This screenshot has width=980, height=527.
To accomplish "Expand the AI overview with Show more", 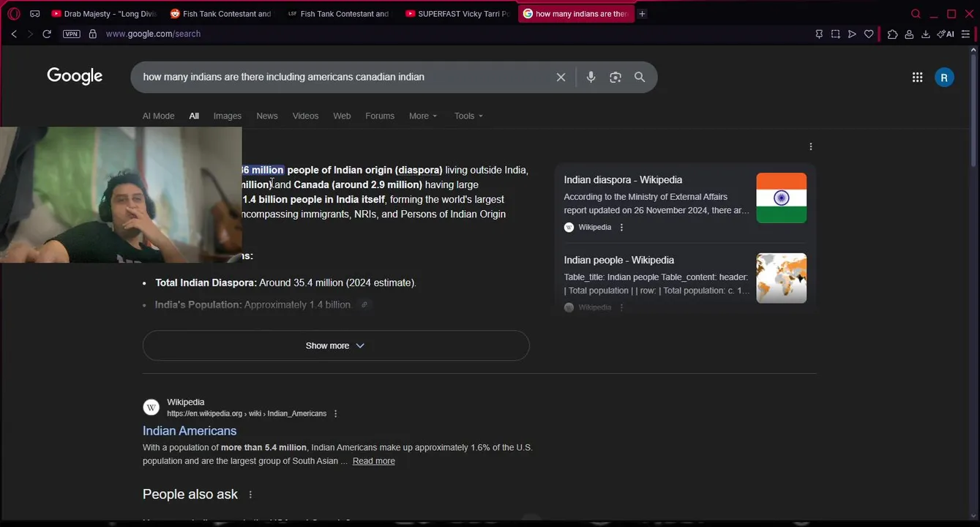I will 336,345.
